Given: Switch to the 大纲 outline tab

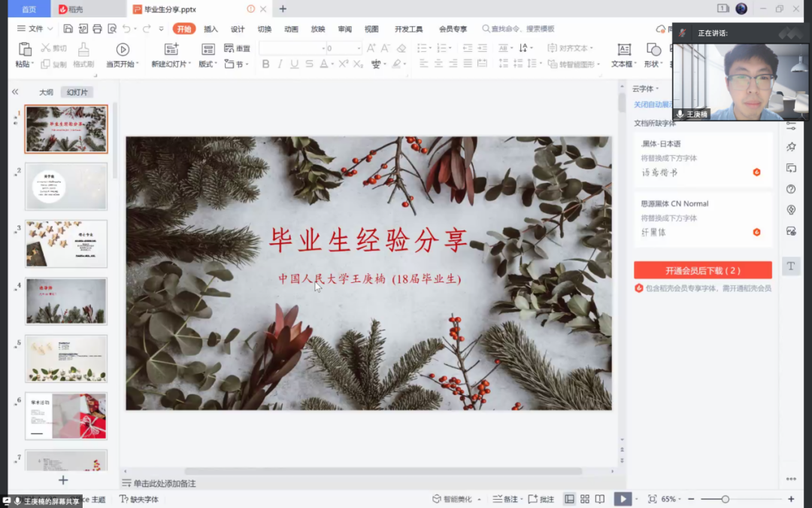Looking at the screenshot, I should pos(46,93).
